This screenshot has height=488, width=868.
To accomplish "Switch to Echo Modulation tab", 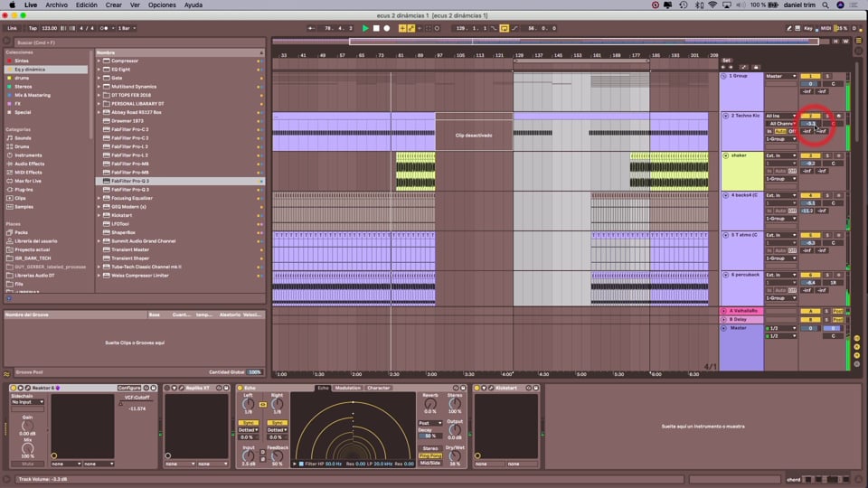I will tap(347, 388).
